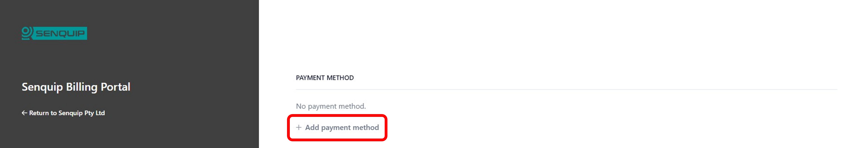Click the word 'PAYMENT' in the section header

310,78
